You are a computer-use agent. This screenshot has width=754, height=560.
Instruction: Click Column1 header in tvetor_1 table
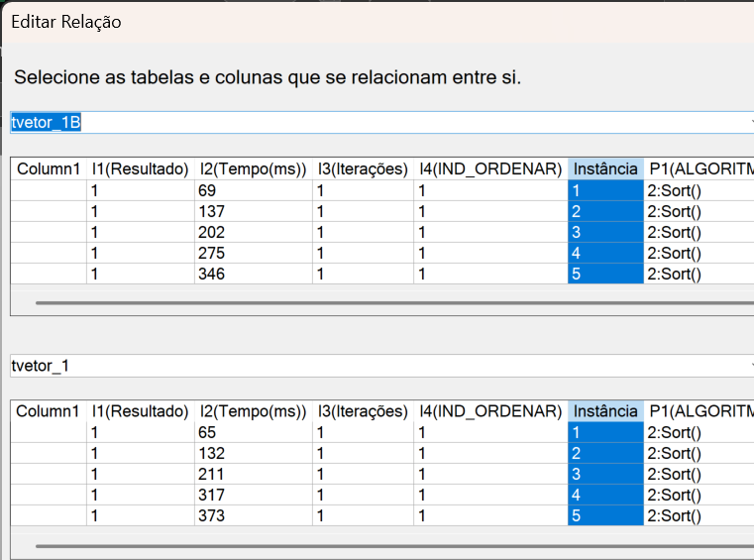pyautogui.click(x=49, y=411)
